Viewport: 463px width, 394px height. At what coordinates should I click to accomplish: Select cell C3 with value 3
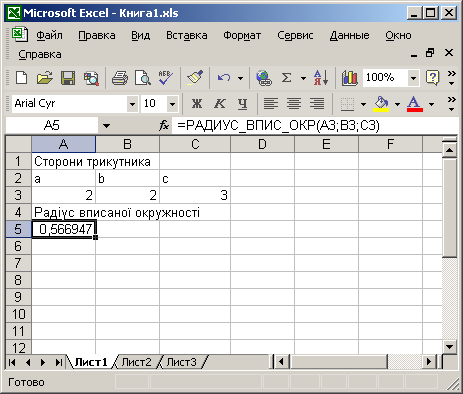coord(195,195)
